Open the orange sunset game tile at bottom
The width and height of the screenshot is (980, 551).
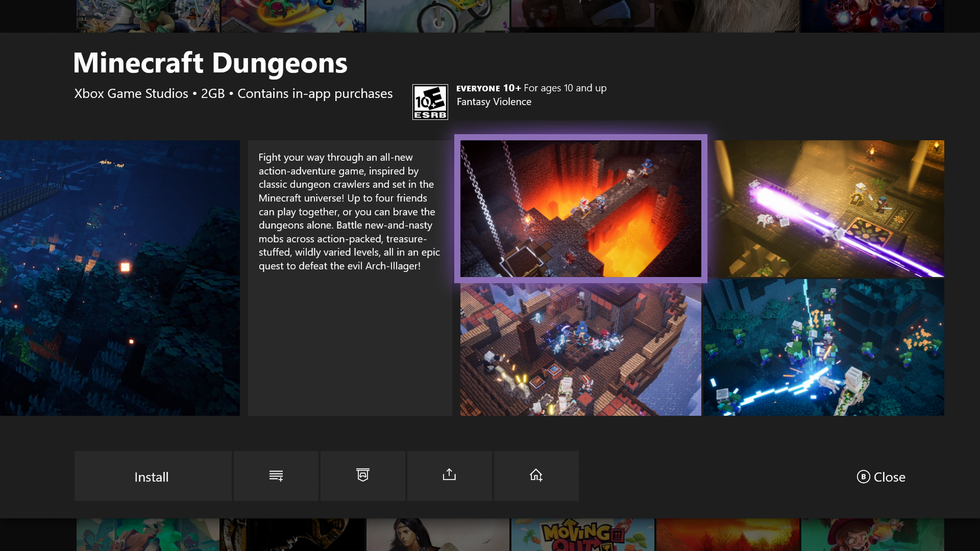[728, 535]
